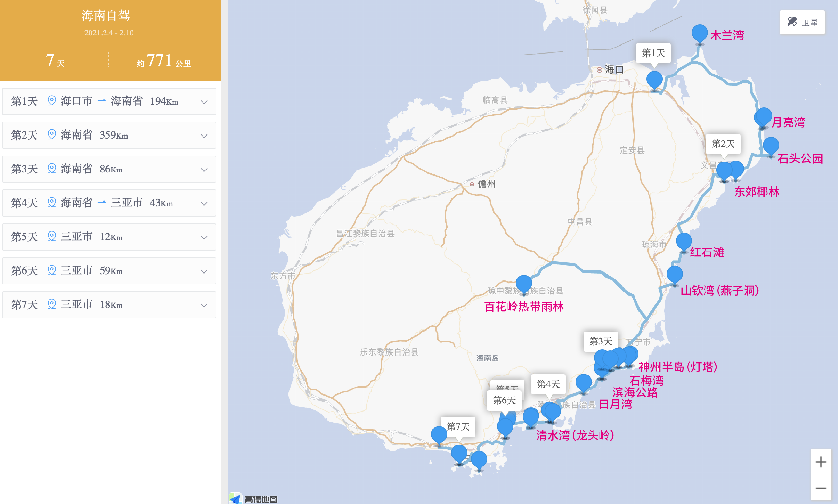
Task: Expand the 第1天 itinerary chevron
Action: coord(204,102)
